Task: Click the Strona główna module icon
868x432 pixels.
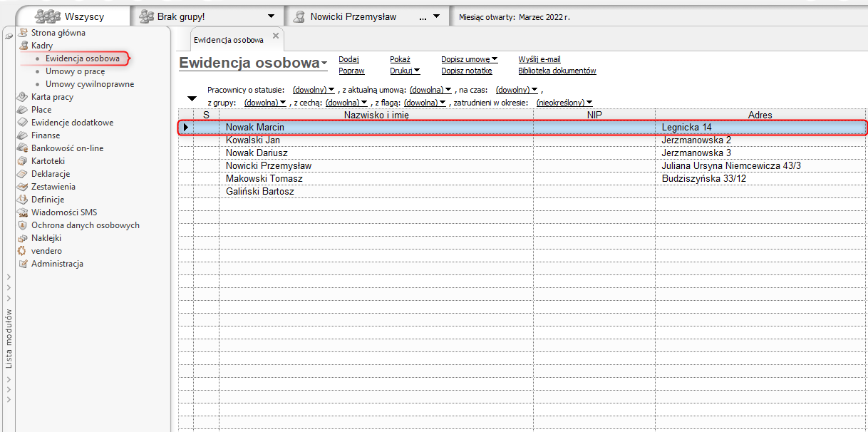Action: [24, 33]
